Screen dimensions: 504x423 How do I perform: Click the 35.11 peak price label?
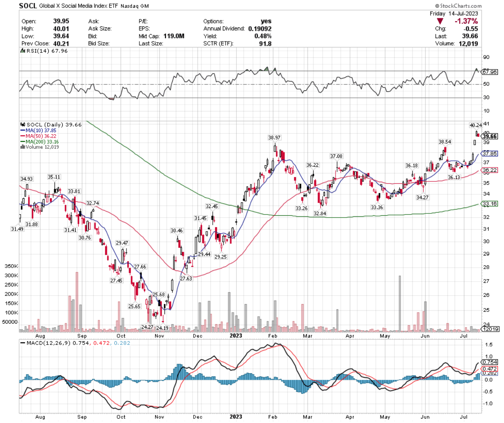click(x=54, y=177)
